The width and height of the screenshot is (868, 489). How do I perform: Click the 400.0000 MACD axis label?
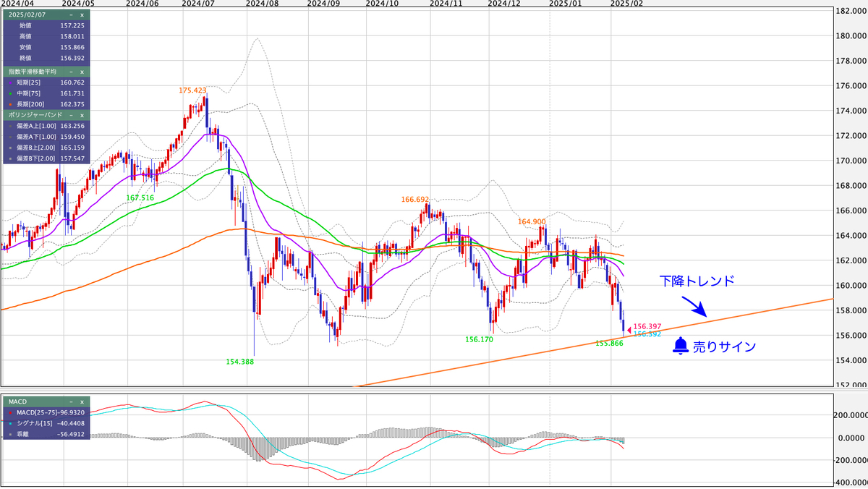(x=851, y=482)
